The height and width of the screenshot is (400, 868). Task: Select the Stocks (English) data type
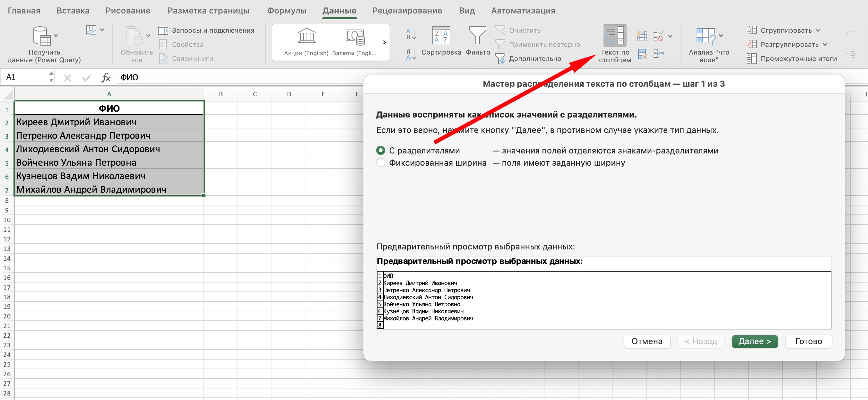[306, 36]
